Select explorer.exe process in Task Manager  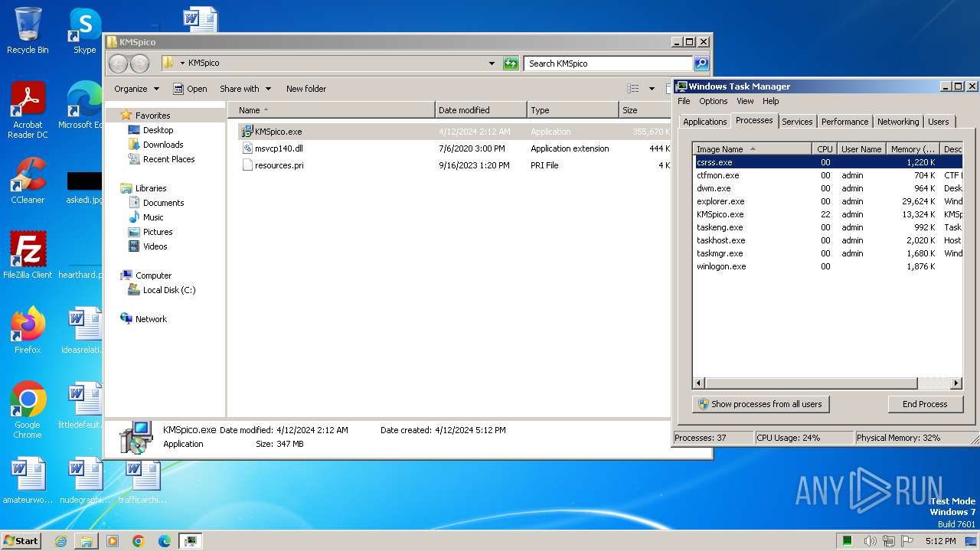(828, 201)
